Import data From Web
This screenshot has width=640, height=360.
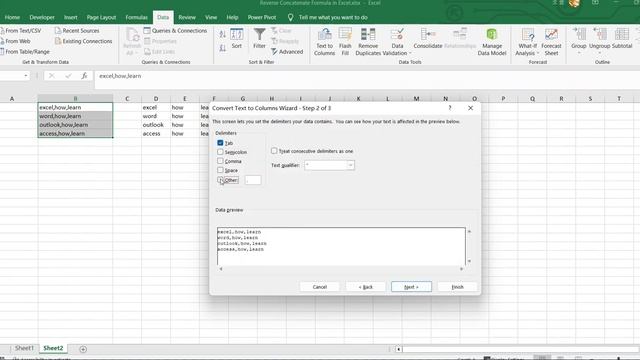click(15, 41)
